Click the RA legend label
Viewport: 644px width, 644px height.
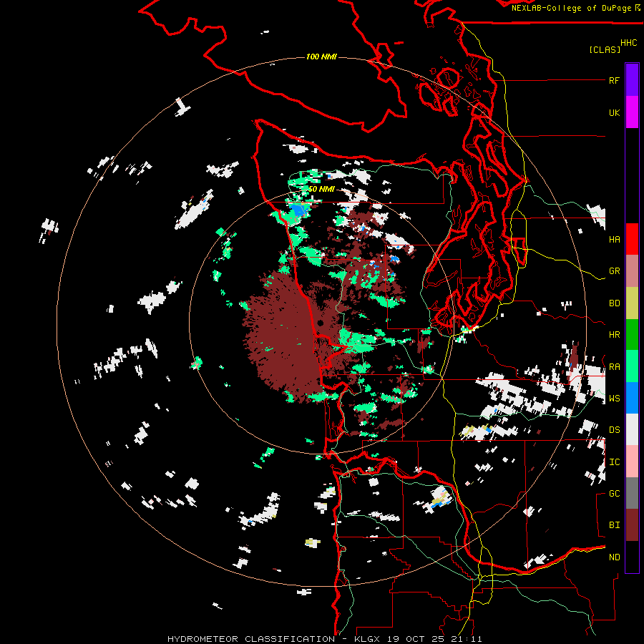[x=614, y=366]
